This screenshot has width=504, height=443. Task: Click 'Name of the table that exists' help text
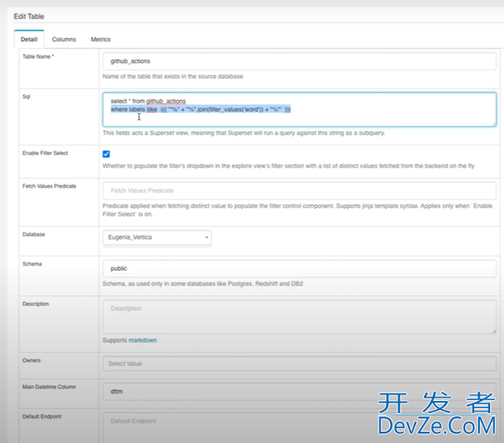click(x=173, y=77)
